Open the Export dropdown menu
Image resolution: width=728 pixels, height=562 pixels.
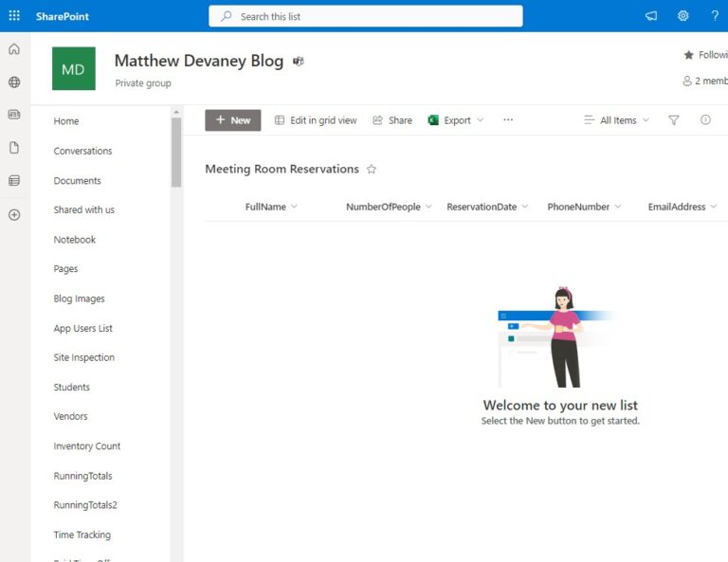pos(456,120)
